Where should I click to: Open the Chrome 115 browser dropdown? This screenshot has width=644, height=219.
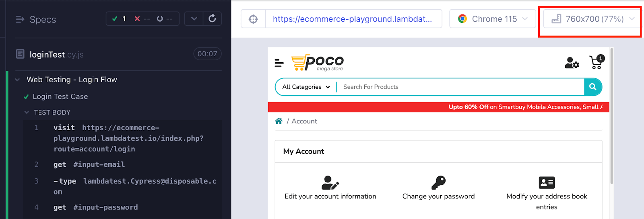click(492, 19)
